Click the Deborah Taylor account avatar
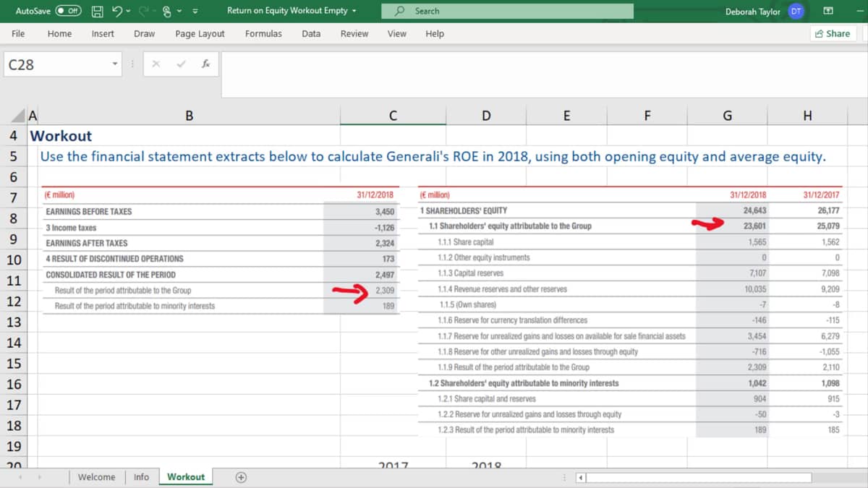 pos(796,11)
